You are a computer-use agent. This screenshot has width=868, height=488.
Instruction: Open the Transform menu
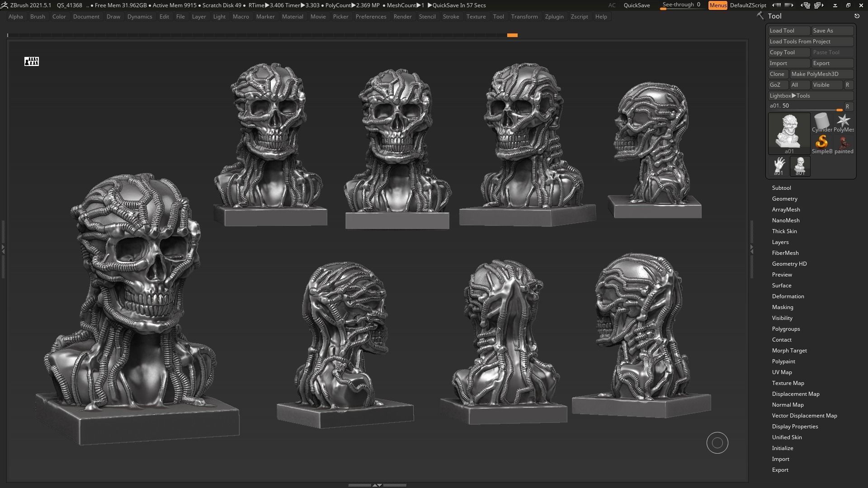[x=524, y=17]
